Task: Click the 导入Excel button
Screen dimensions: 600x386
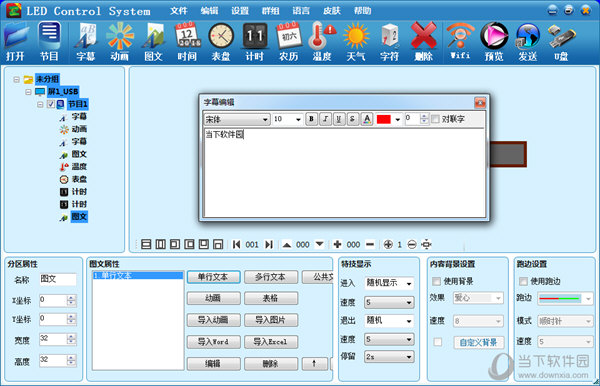Action: pos(271,342)
